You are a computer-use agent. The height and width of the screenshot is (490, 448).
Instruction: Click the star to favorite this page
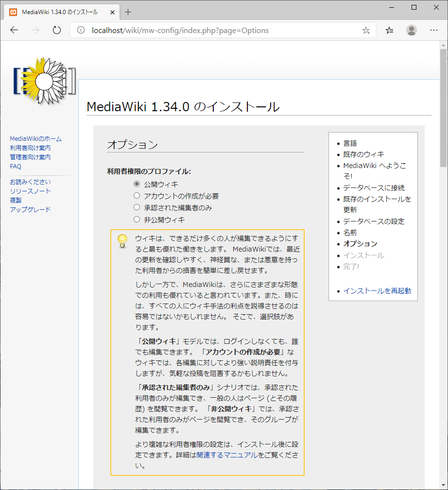click(366, 30)
